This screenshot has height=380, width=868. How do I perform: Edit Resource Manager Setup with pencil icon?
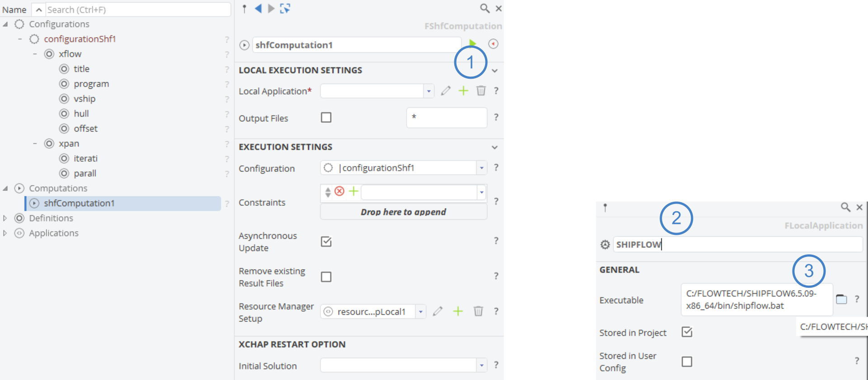point(438,311)
